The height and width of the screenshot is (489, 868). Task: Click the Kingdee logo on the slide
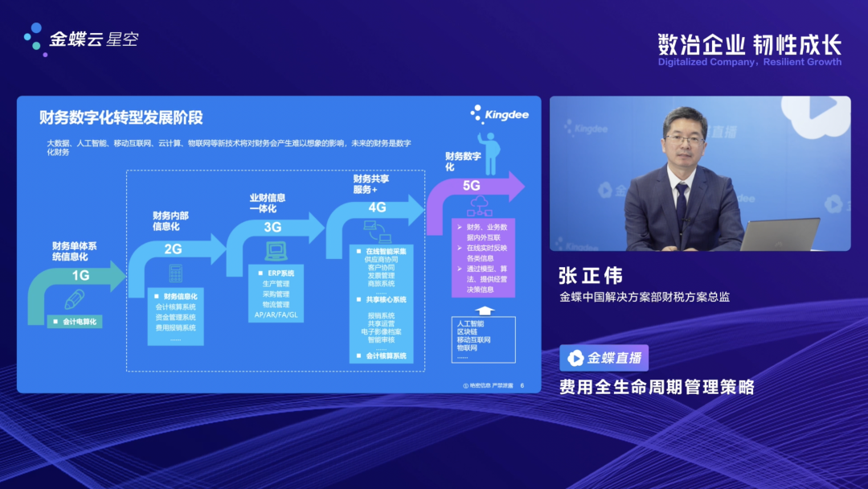point(499,114)
